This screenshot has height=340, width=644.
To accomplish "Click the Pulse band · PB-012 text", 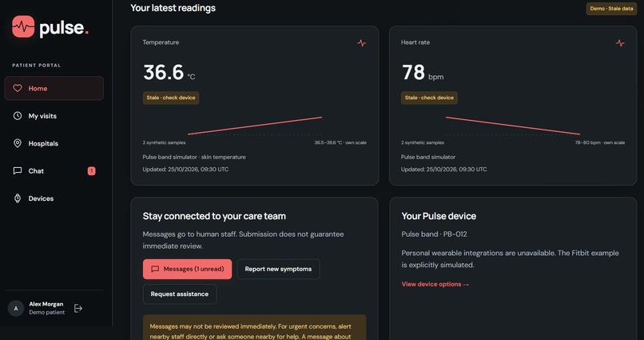I will [x=434, y=234].
